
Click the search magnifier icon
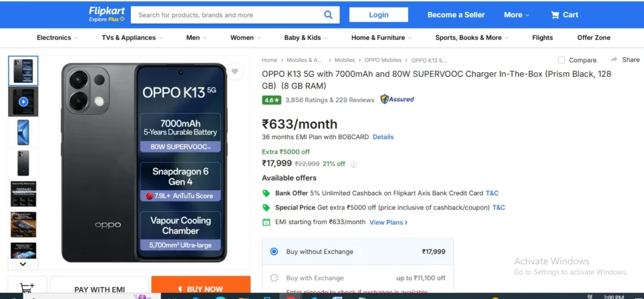click(x=328, y=15)
